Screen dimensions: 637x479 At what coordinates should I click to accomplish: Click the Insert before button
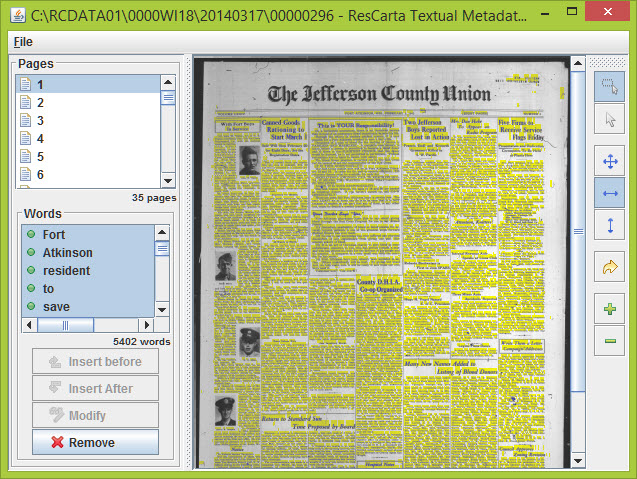[x=95, y=361]
